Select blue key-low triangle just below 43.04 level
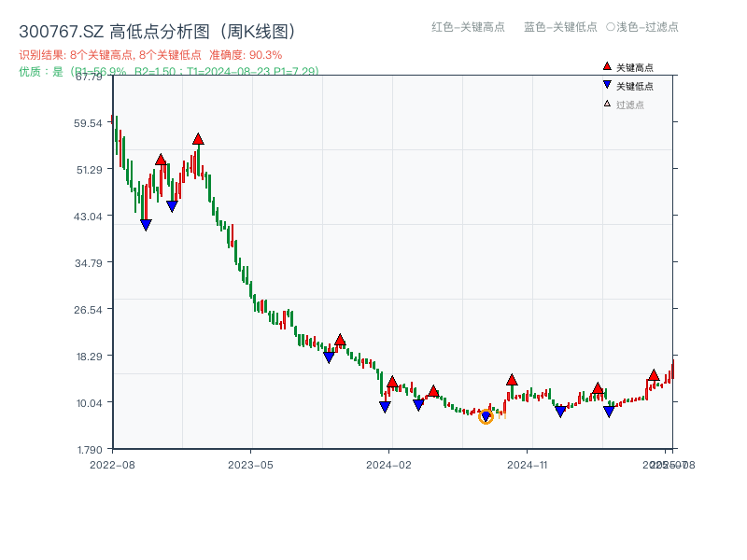This screenshot has height=560, width=747. 146,225
